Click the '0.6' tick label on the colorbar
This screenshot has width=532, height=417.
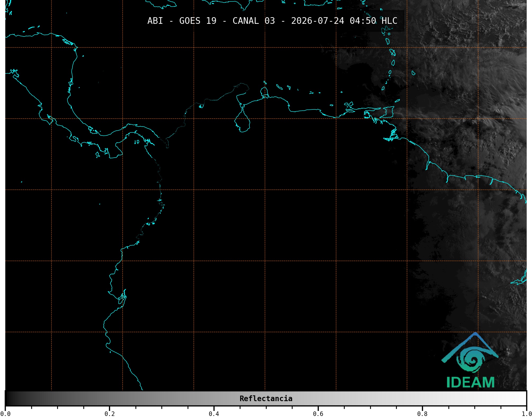(318, 414)
